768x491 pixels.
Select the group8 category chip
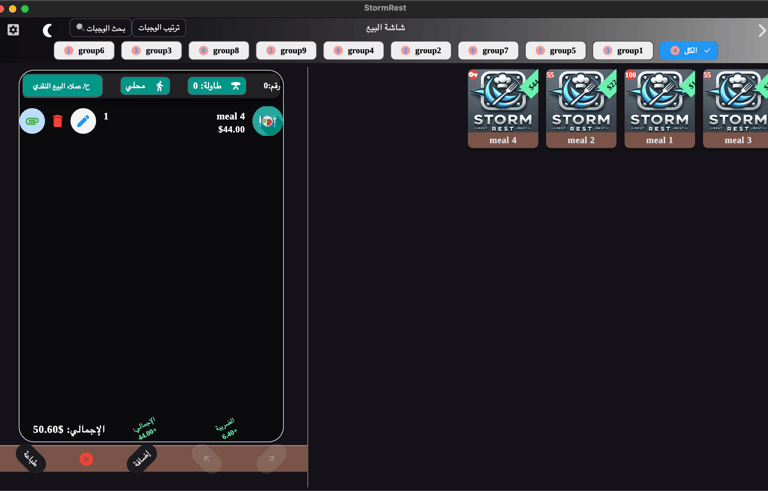click(x=219, y=50)
